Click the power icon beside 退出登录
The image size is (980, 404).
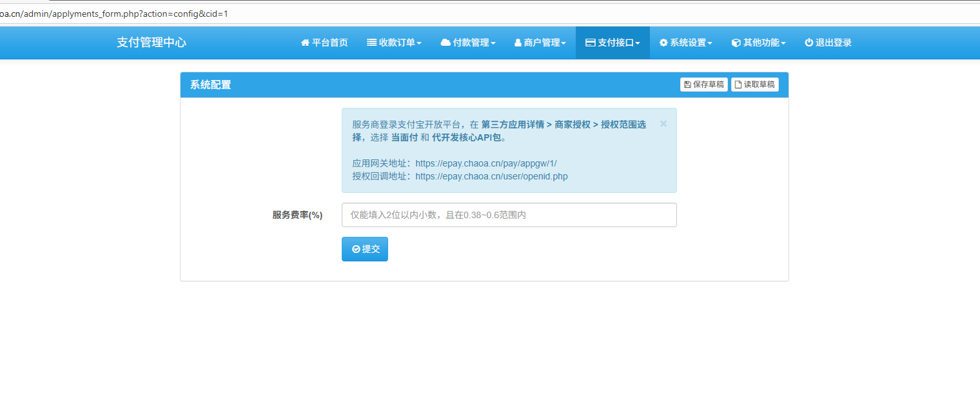[x=809, y=43]
